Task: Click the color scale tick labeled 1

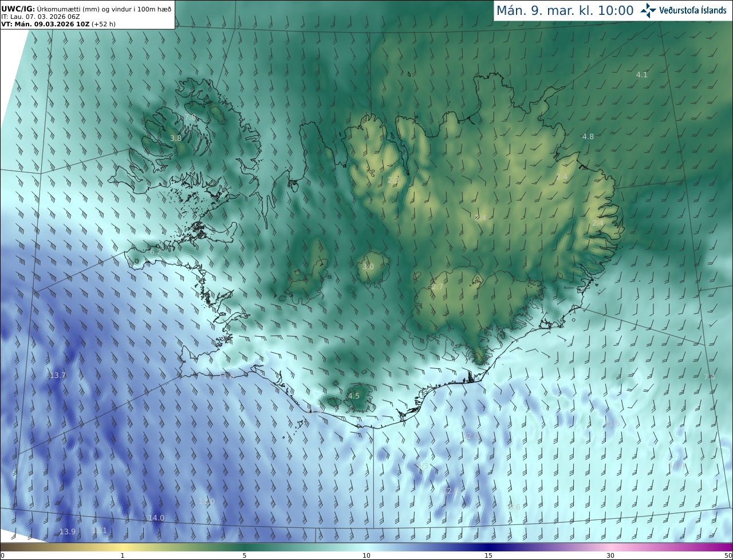Action: (123, 555)
